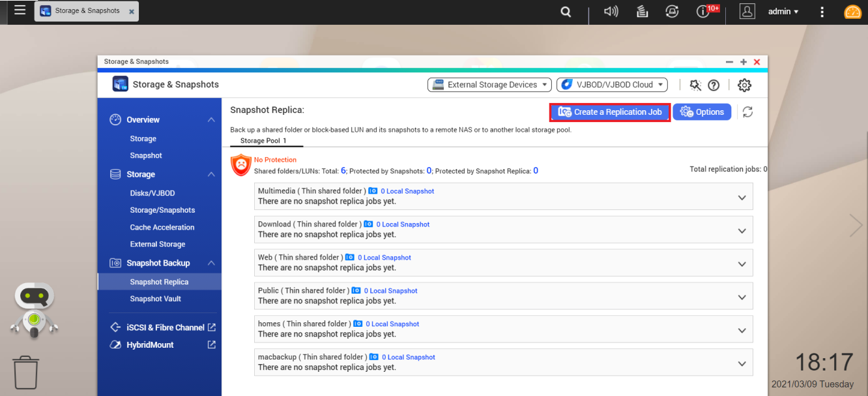Image resolution: width=868 pixels, height=396 pixels.
Task: Open Disks/VJBOD in the sidebar
Action: click(x=152, y=193)
